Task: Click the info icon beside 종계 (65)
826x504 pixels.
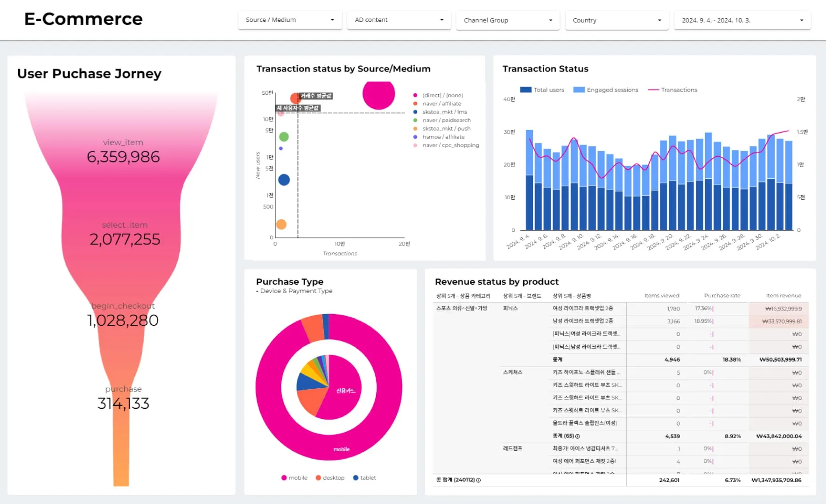Action: click(578, 436)
